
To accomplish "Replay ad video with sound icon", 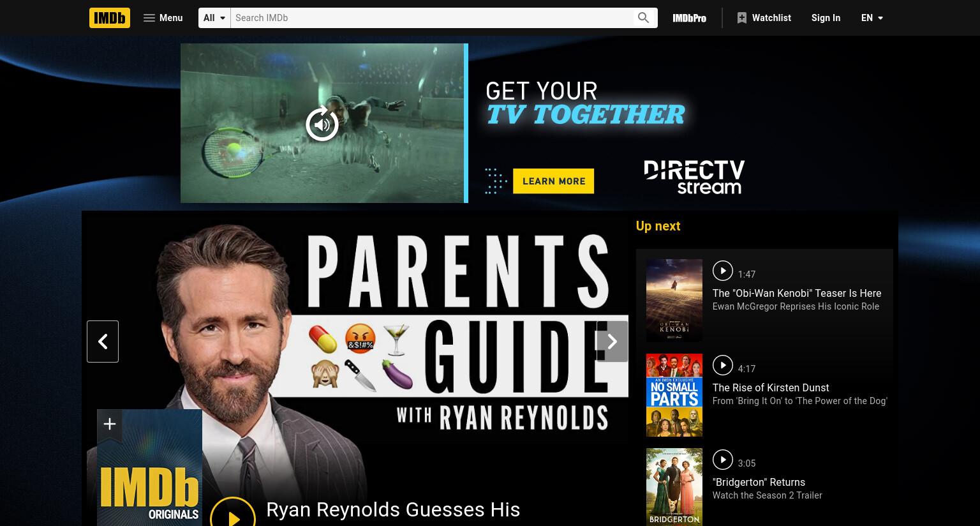I will [x=322, y=124].
